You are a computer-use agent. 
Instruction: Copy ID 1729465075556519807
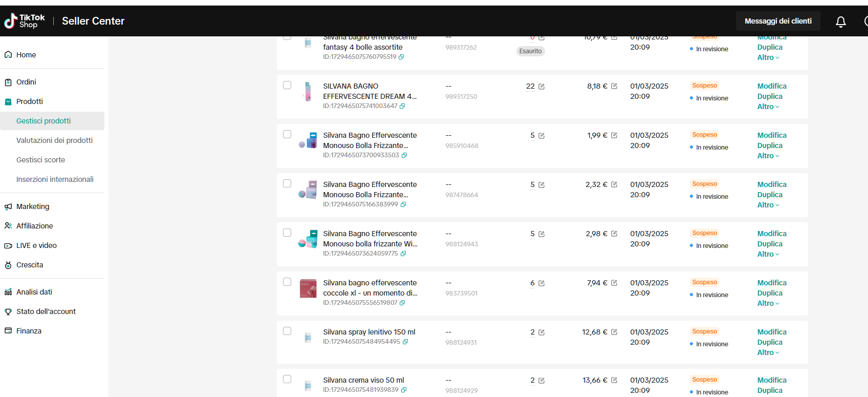(402, 303)
